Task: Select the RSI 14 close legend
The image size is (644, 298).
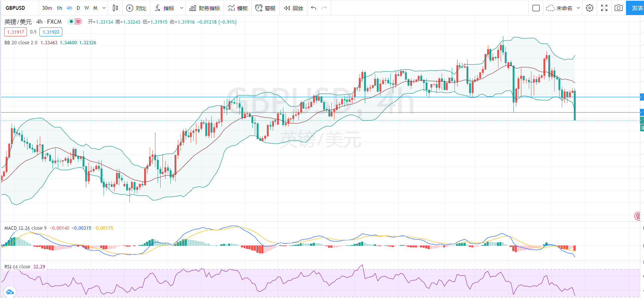Action: pyautogui.click(x=17, y=266)
